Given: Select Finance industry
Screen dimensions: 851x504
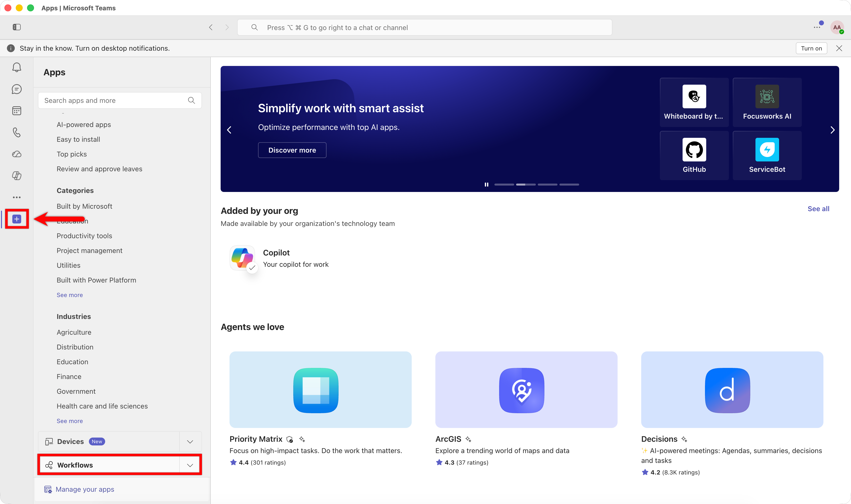Looking at the screenshot, I should point(69,377).
